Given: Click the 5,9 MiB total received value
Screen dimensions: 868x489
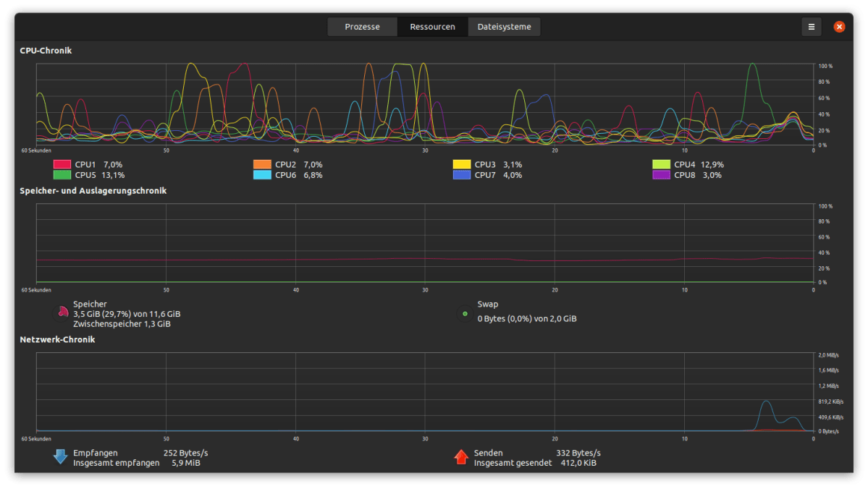Looking at the screenshot, I should [x=186, y=462].
